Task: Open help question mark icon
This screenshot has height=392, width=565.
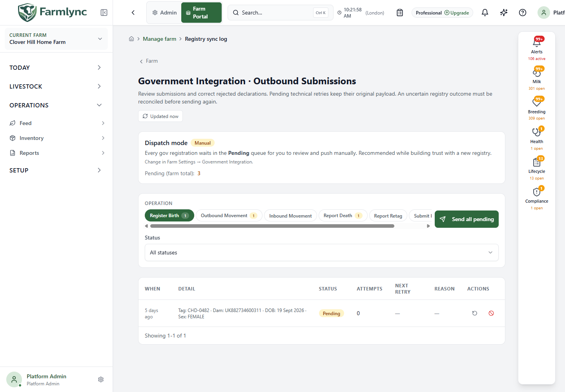Action: coord(523,13)
